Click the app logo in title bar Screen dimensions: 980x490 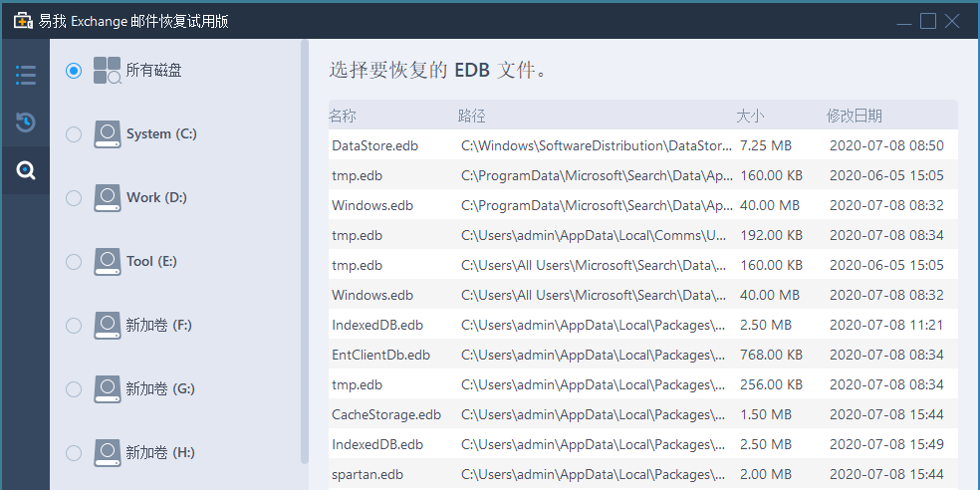pos(23,21)
